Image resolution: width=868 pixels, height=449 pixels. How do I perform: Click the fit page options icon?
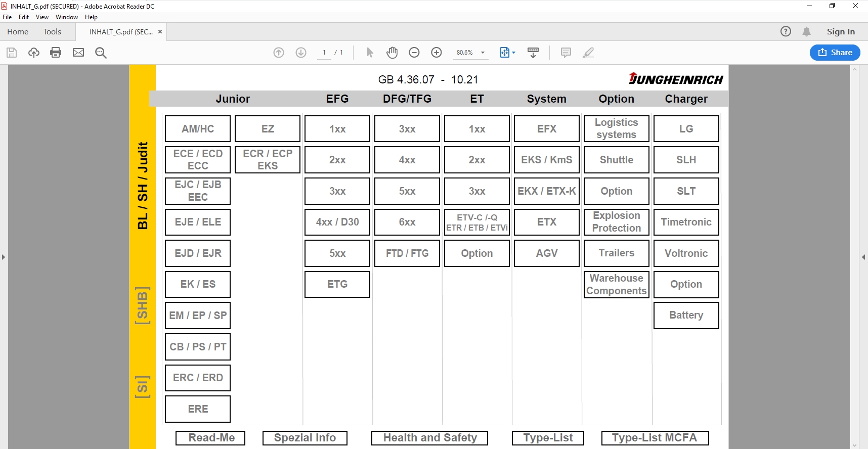pos(505,53)
